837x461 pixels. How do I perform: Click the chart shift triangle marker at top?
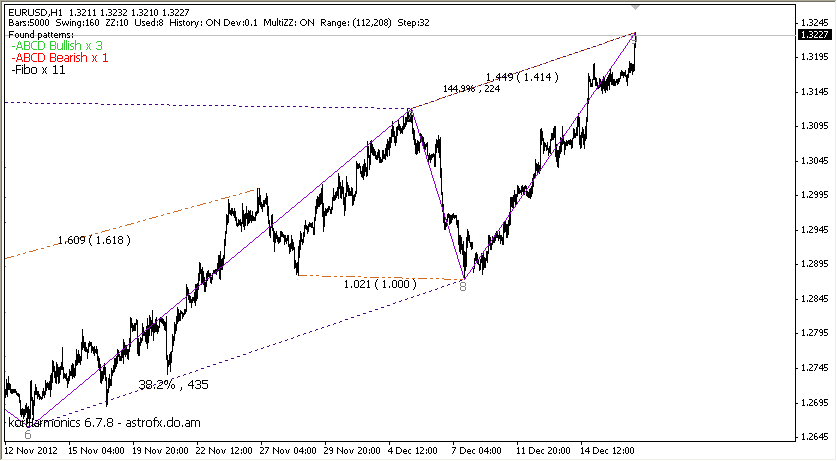click(636, 8)
